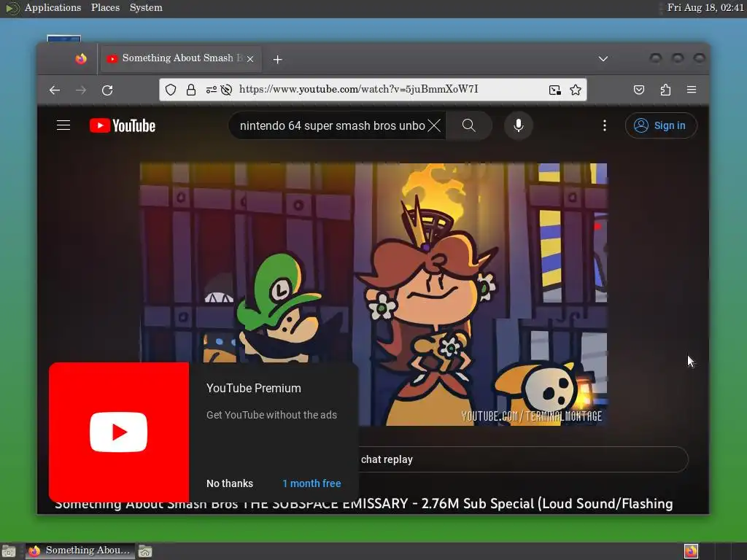
Task: Open the file manager icon in bottom panel
Action: 145,551
